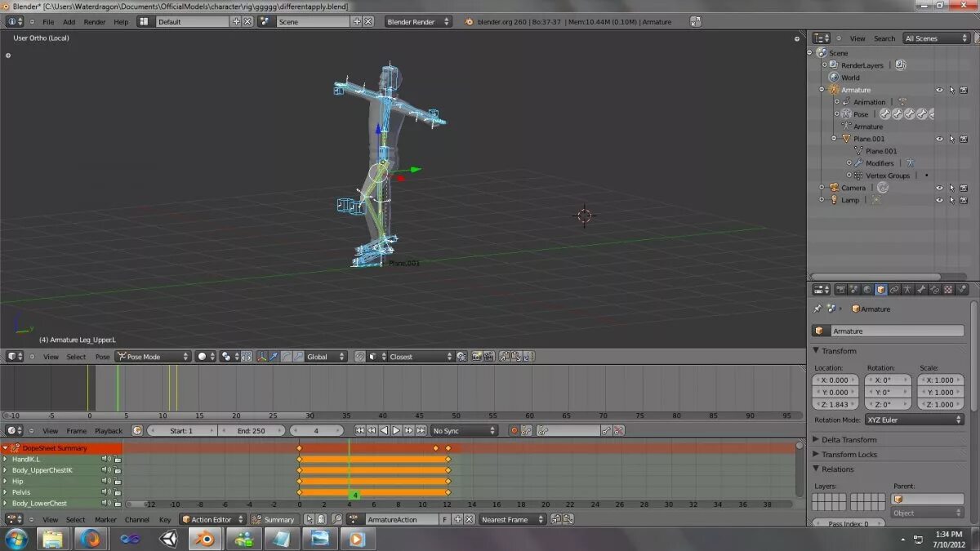Open the Nearest Frame dropdown
The width and height of the screenshot is (980, 551).
pyautogui.click(x=512, y=519)
